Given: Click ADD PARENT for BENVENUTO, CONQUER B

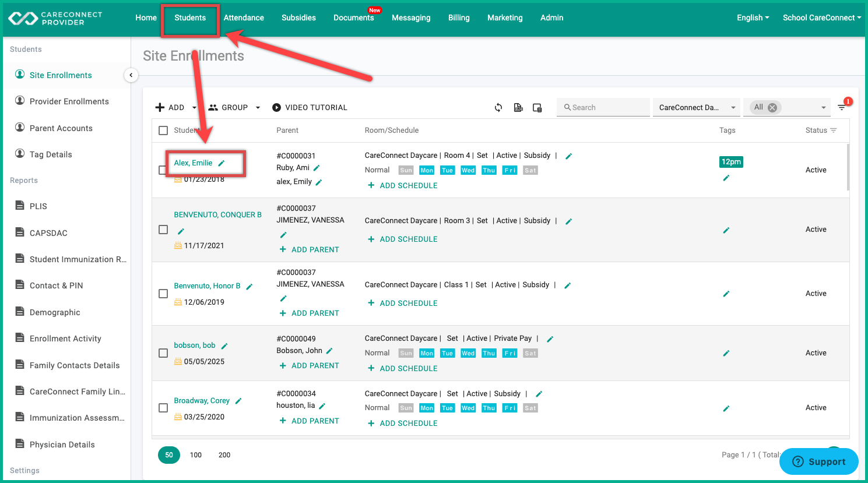Looking at the screenshot, I should (x=309, y=250).
